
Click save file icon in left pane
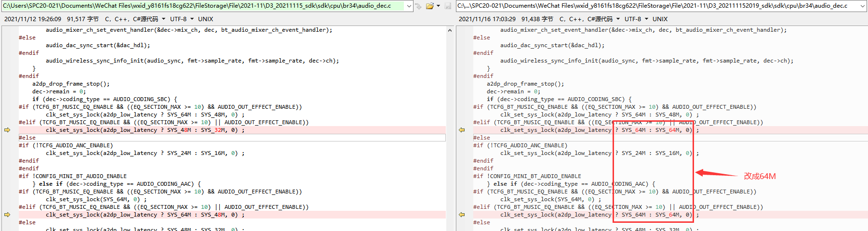(448, 6)
